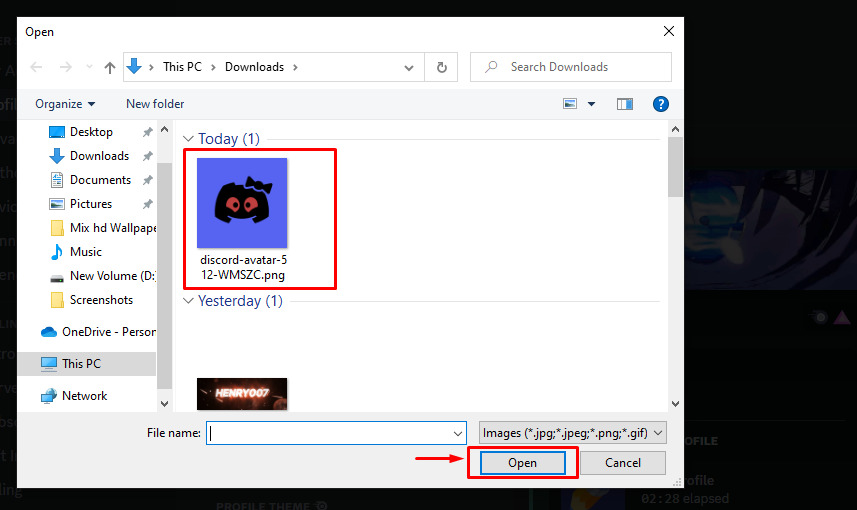Screen dimensions: 857x510
Task: Open the address bar history dropdown
Action: pyautogui.click(x=409, y=68)
